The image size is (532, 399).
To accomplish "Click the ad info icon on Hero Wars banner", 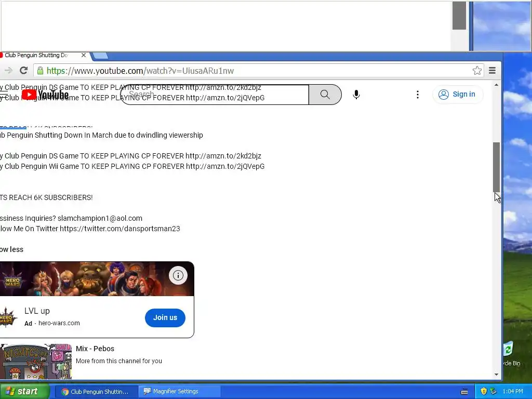I will [178, 275].
